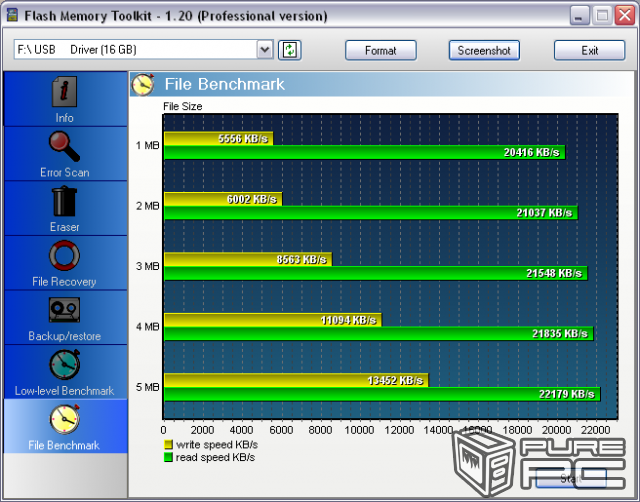Viewport: 640px width, 502px height.
Task: Click the read speed KB/s legend text
Action: click(215, 458)
